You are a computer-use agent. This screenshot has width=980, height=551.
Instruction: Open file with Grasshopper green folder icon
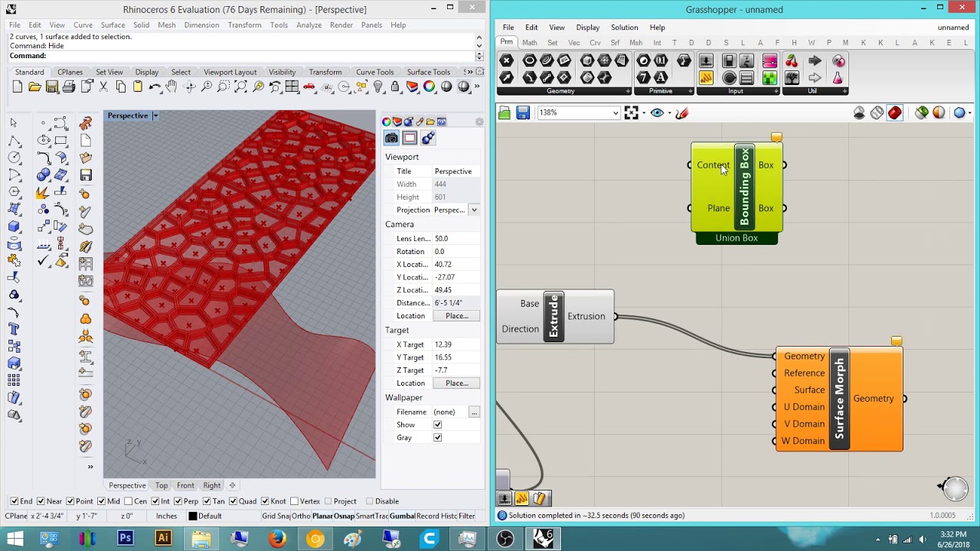[x=505, y=113]
